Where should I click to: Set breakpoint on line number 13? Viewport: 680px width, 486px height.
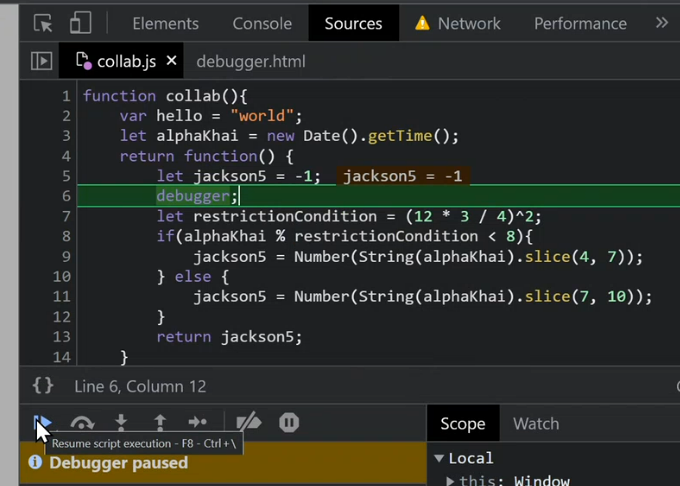click(x=62, y=336)
